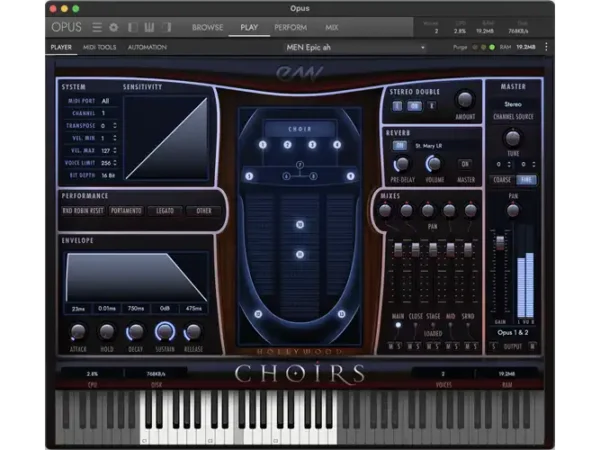
Task: Click the Main mix volume fader
Action: click(398, 249)
